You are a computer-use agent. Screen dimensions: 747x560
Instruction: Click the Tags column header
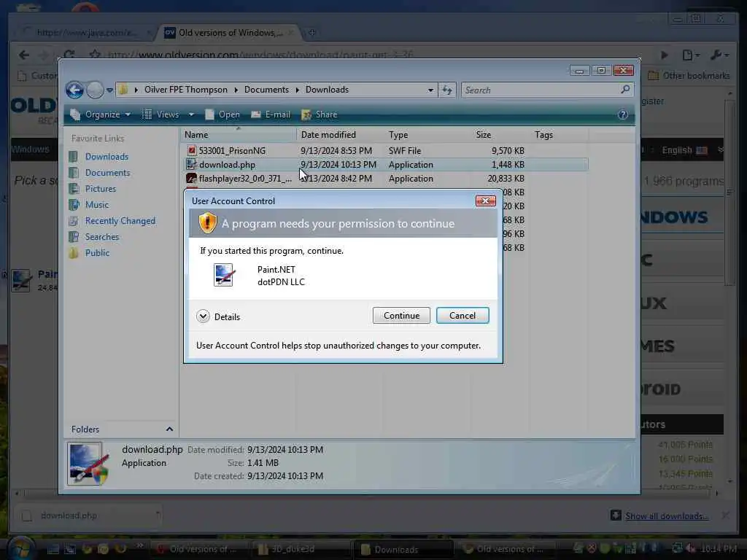(558, 135)
